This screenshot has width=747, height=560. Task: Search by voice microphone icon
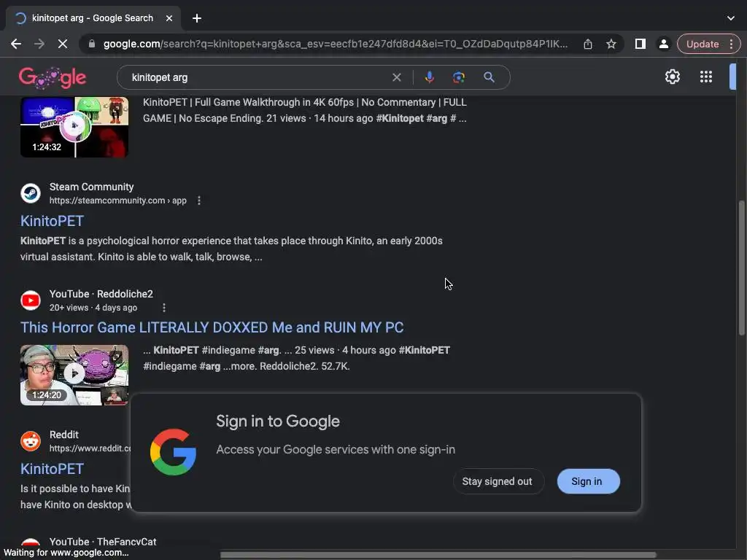429,77
